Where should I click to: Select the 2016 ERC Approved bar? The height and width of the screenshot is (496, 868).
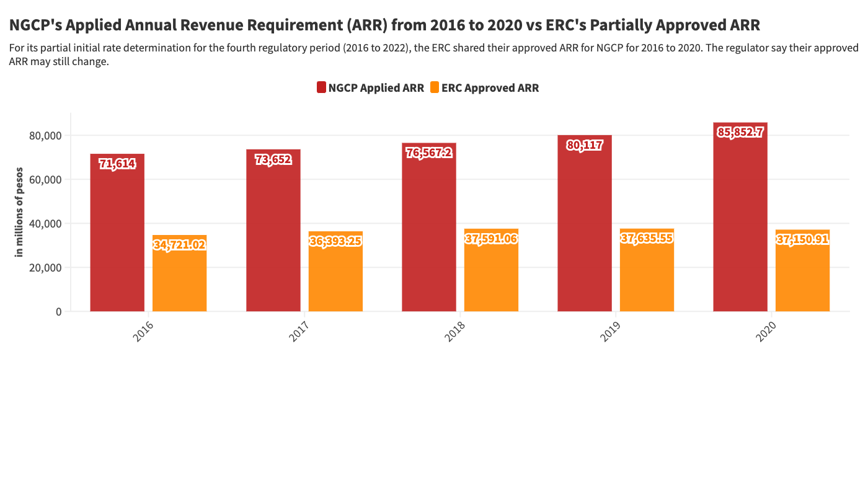click(x=180, y=273)
